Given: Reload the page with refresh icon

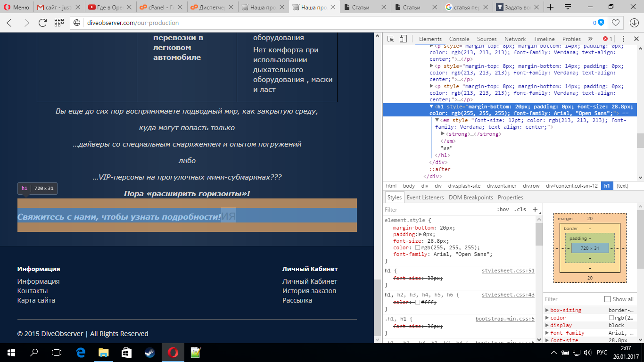Looking at the screenshot, I should 42,23.
